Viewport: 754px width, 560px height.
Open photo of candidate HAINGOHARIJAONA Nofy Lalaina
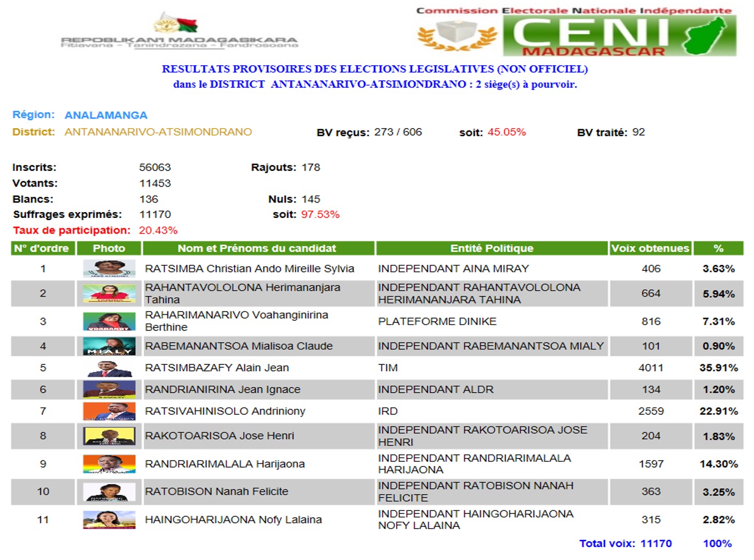[109, 520]
